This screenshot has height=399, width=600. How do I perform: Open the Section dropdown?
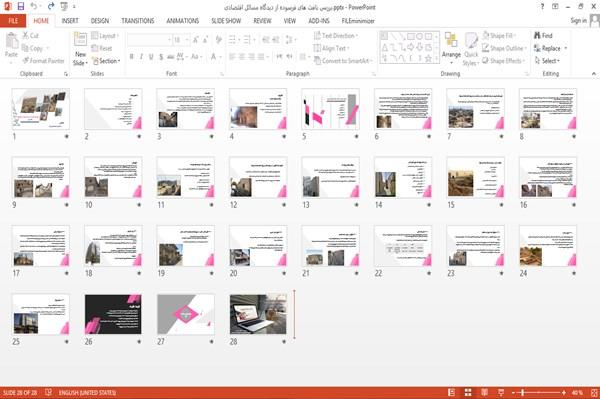click(106, 61)
